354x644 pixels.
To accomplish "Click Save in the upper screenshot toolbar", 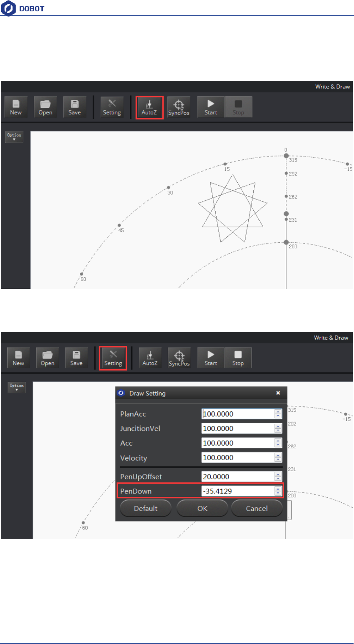I will click(74, 107).
